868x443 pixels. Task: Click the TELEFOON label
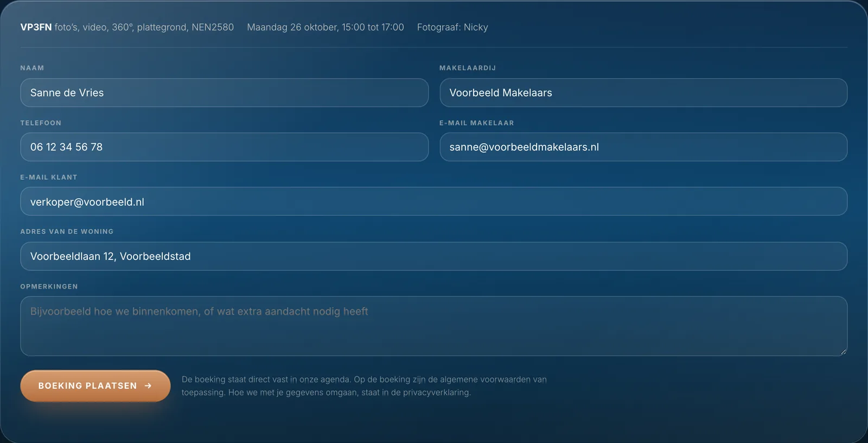(41, 123)
